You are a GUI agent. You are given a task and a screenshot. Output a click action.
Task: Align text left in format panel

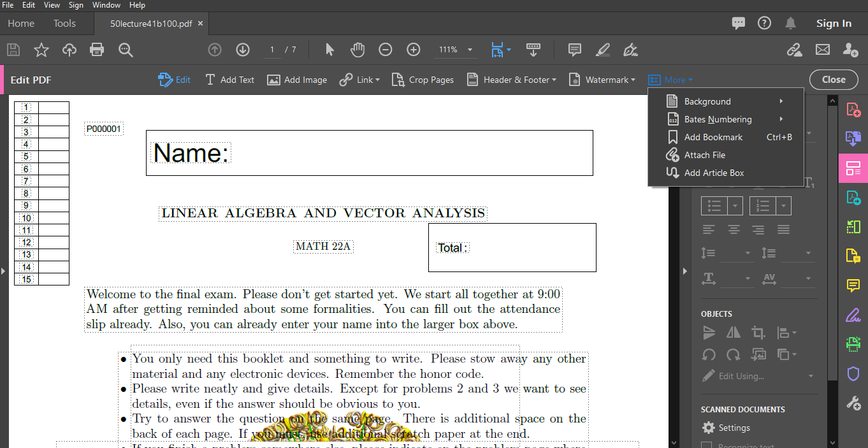[x=709, y=229]
